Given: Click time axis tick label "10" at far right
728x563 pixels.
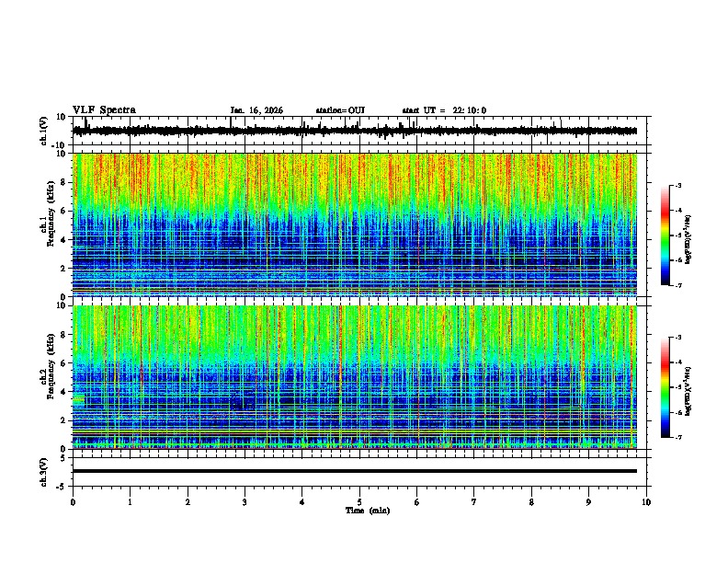Looking at the screenshot, I should click(646, 502).
